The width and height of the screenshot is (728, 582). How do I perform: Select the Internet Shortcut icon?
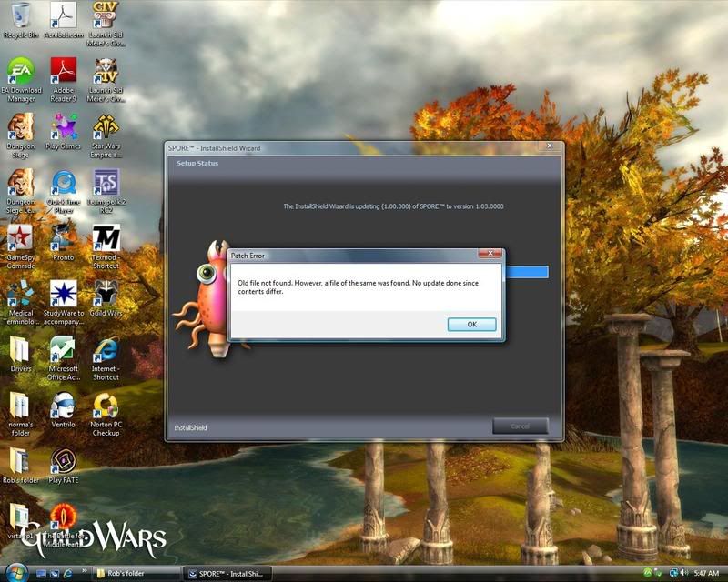pyautogui.click(x=106, y=358)
